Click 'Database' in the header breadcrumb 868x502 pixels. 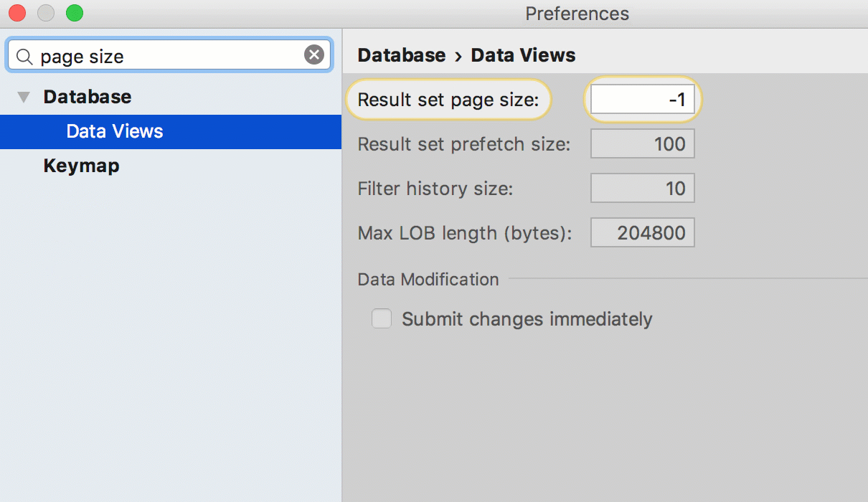pos(402,55)
